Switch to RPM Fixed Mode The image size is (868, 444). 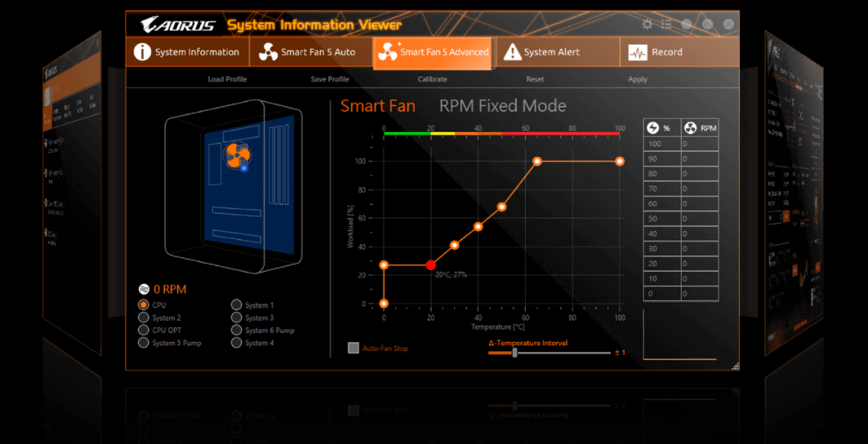tap(502, 106)
